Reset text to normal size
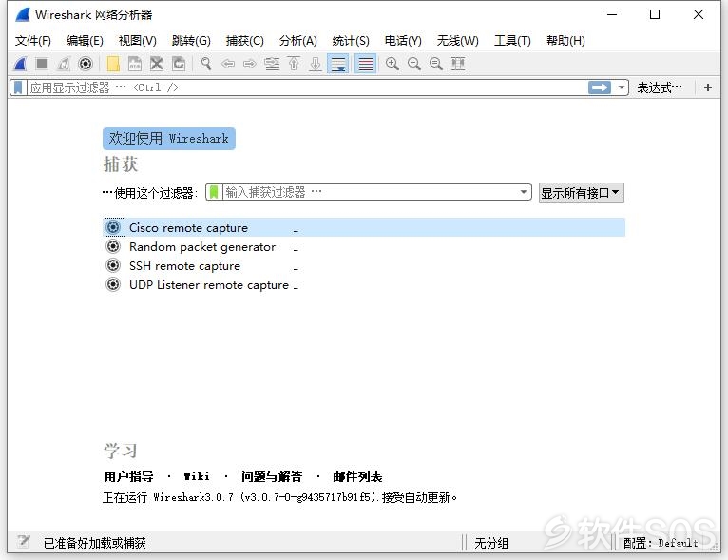This screenshot has height=560, width=728. coord(436,64)
